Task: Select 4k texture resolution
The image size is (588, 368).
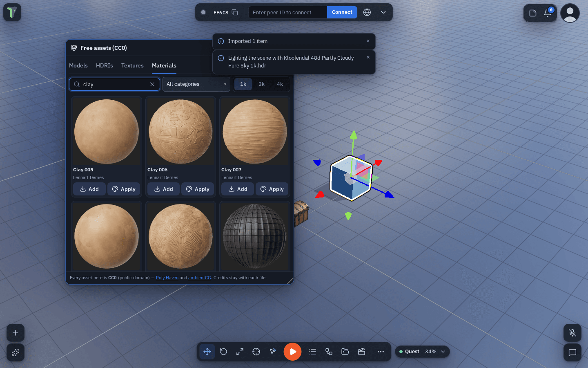Action: click(x=280, y=84)
